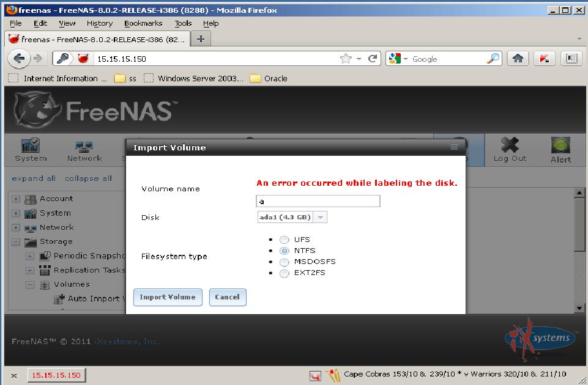Close the Import Volume dialog
588x385 pixels.
click(x=454, y=147)
